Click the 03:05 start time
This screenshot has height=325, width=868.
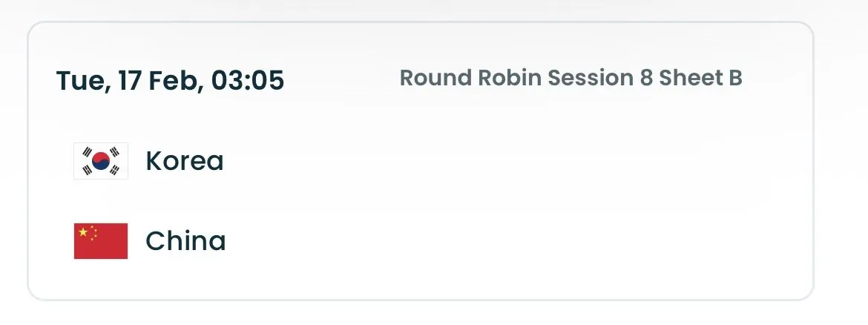(x=248, y=80)
